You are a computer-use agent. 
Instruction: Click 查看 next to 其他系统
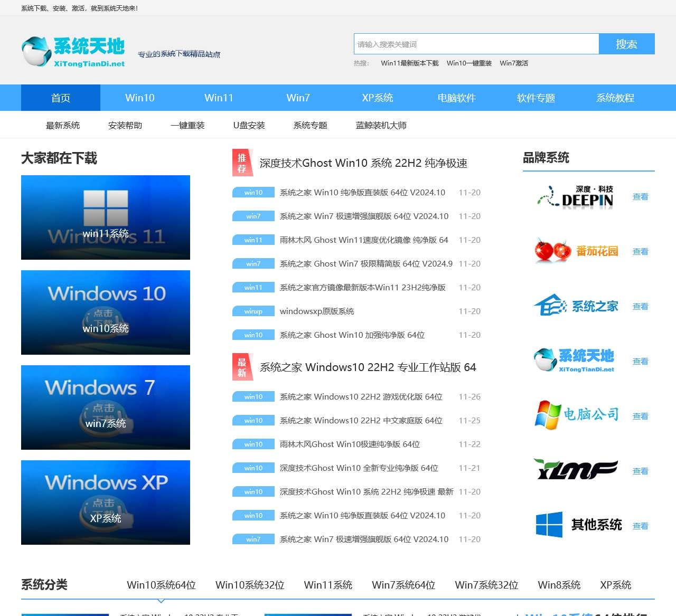[641, 526]
